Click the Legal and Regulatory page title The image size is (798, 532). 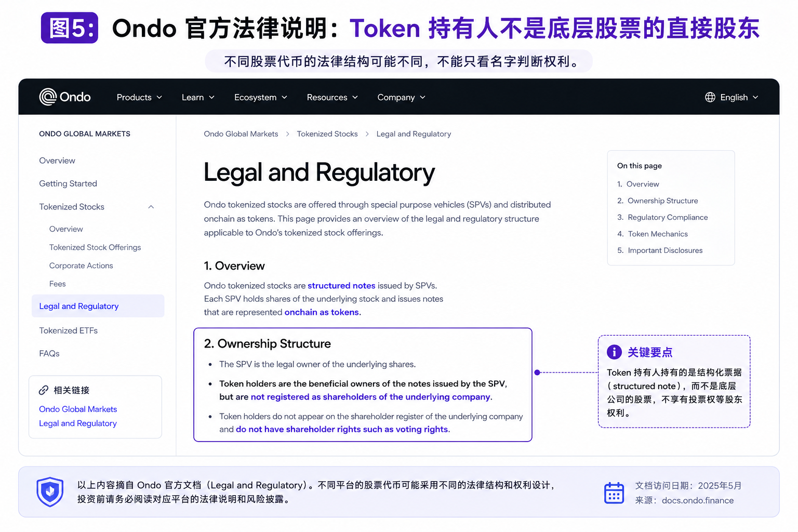click(319, 172)
